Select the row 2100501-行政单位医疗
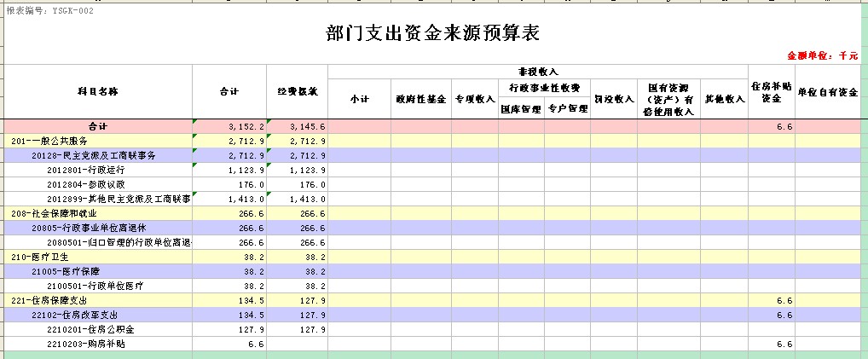 coord(434,286)
